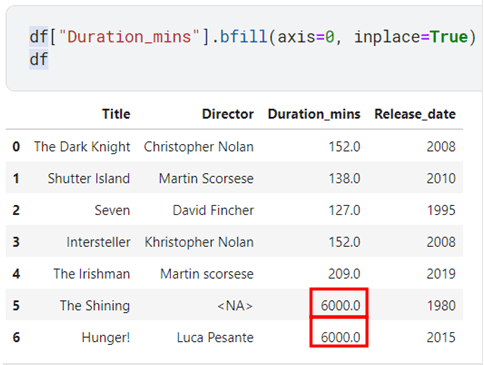Click row index 3
The width and height of the screenshot is (484, 365).
tap(16, 242)
